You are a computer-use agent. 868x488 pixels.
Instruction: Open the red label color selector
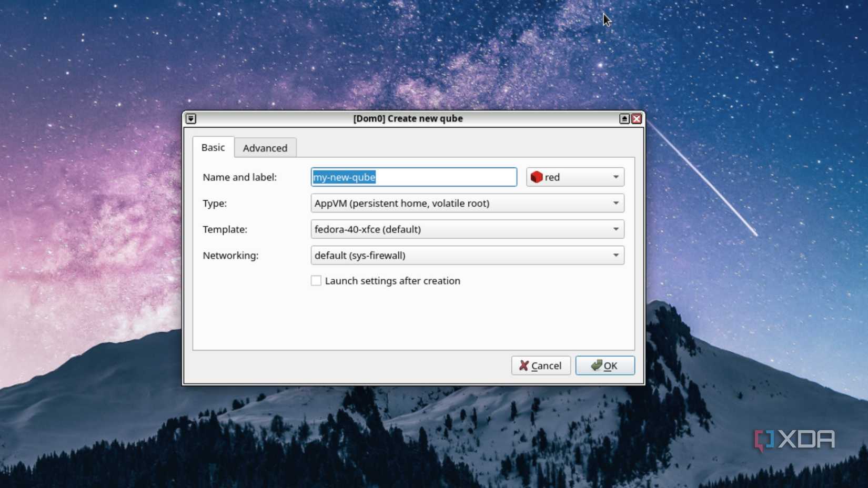pos(574,177)
